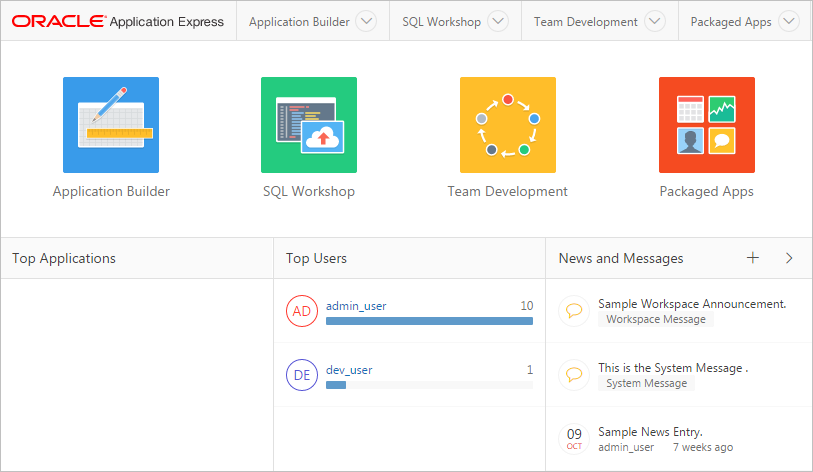This screenshot has height=472, width=813.
Task: Open the Packaged Apps large icon
Action: [706, 125]
